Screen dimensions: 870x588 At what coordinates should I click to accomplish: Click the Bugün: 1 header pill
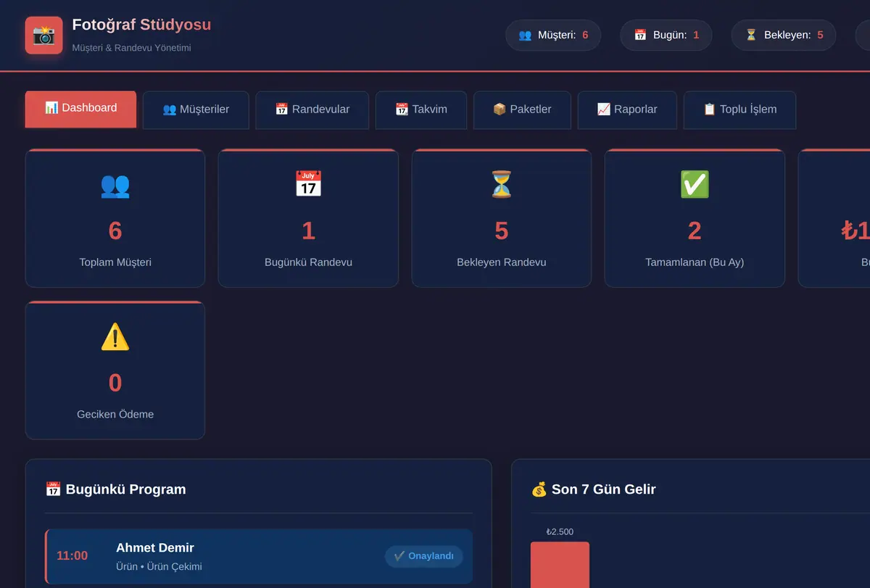666,35
